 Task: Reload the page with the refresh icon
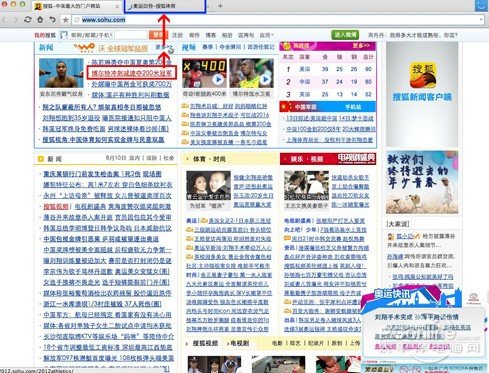pyautogui.click(x=28, y=20)
